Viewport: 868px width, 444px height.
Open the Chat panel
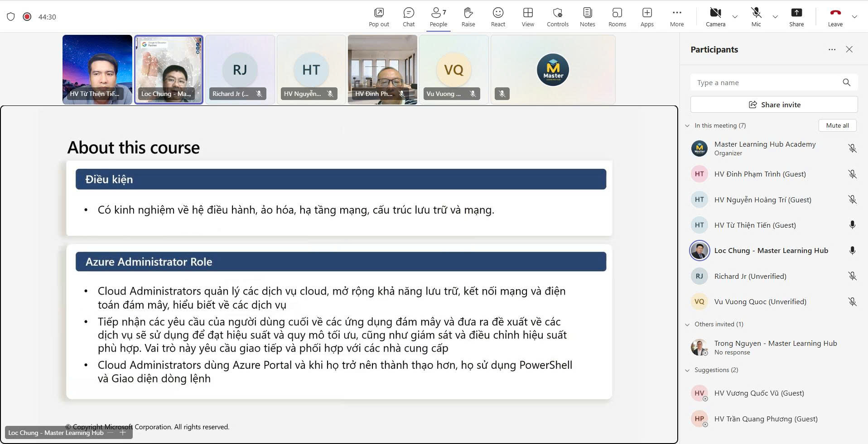pyautogui.click(x=408, y=17)
